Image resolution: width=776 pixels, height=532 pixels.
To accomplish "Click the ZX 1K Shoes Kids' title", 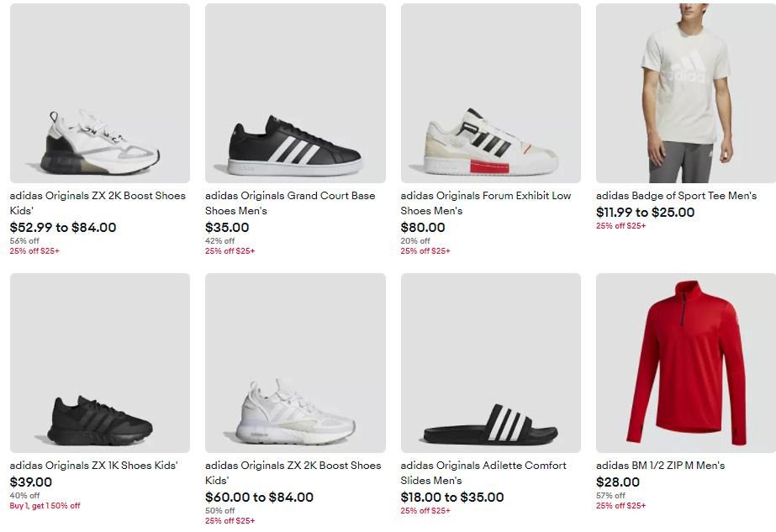I will click(x=93, y=466).
